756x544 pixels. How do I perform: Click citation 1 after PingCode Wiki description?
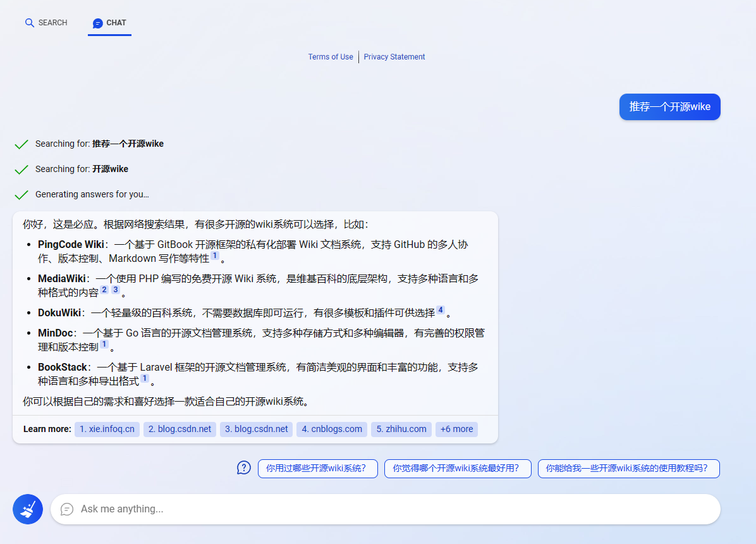215,256
